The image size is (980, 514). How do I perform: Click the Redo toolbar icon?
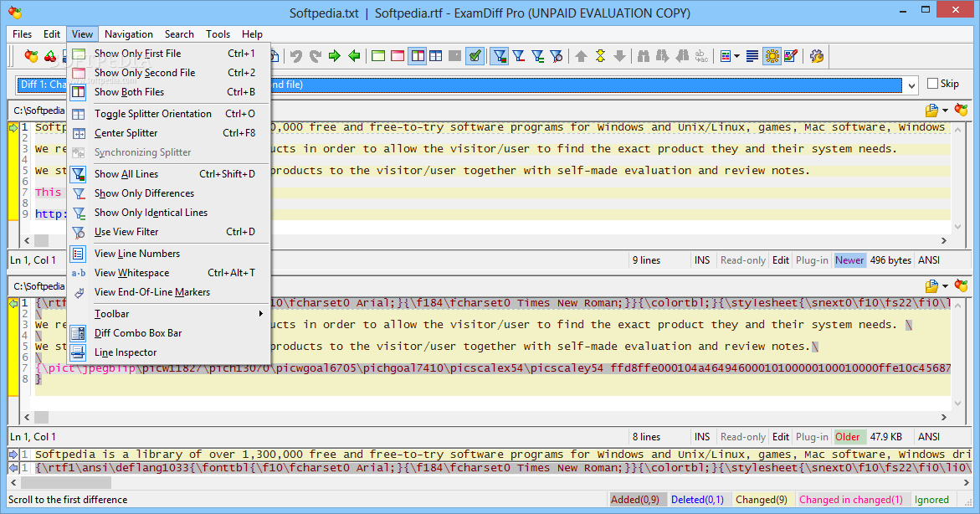point(316,56)
